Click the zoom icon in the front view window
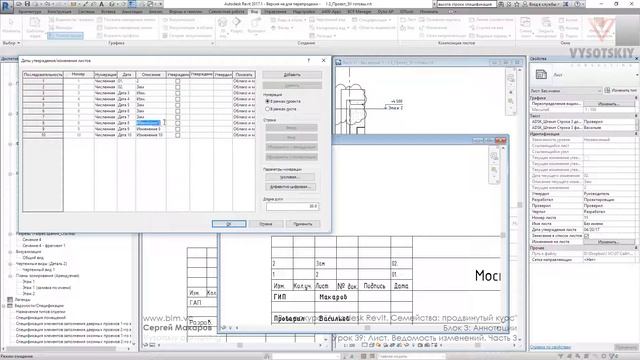 coord(494,170)
